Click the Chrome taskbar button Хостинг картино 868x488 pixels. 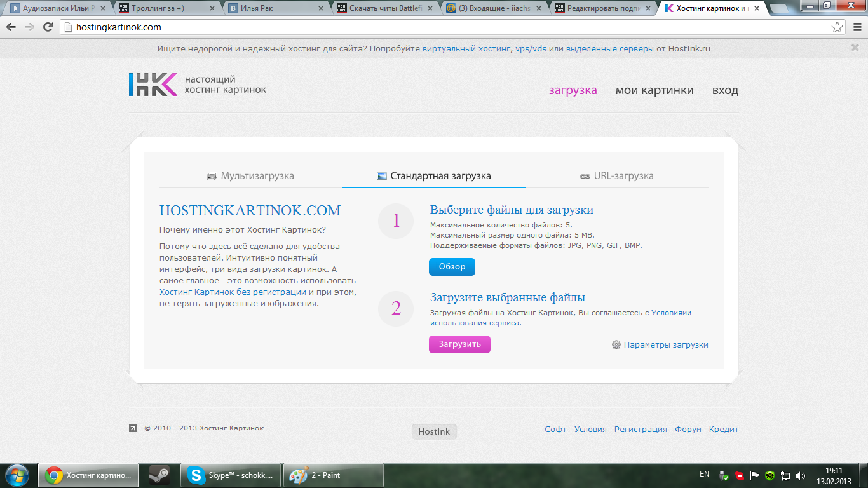[88, 475]
